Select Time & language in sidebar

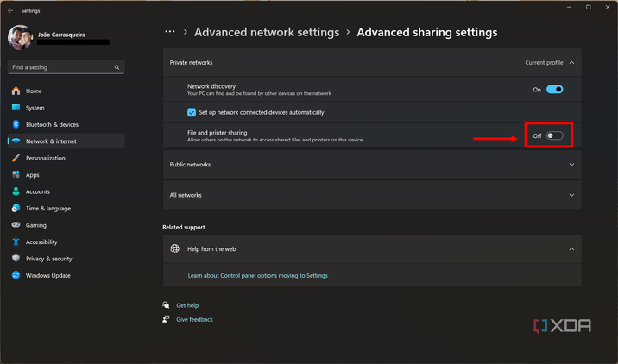pos(66,208)
